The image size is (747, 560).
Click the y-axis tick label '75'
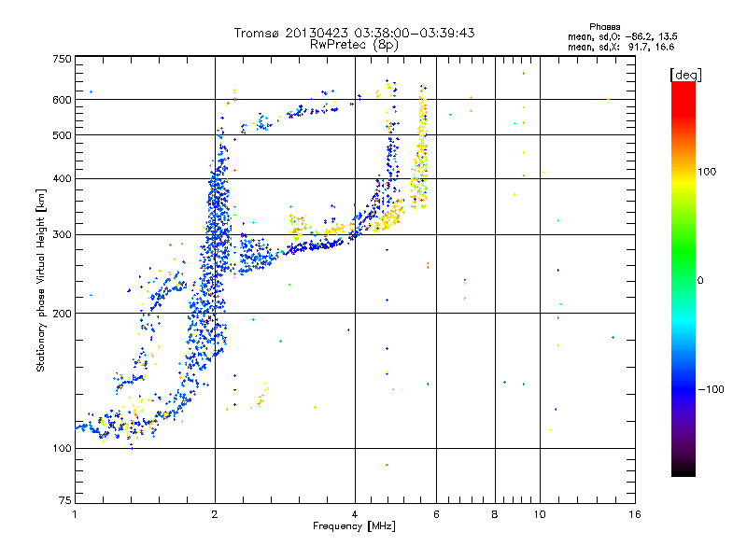65,500
